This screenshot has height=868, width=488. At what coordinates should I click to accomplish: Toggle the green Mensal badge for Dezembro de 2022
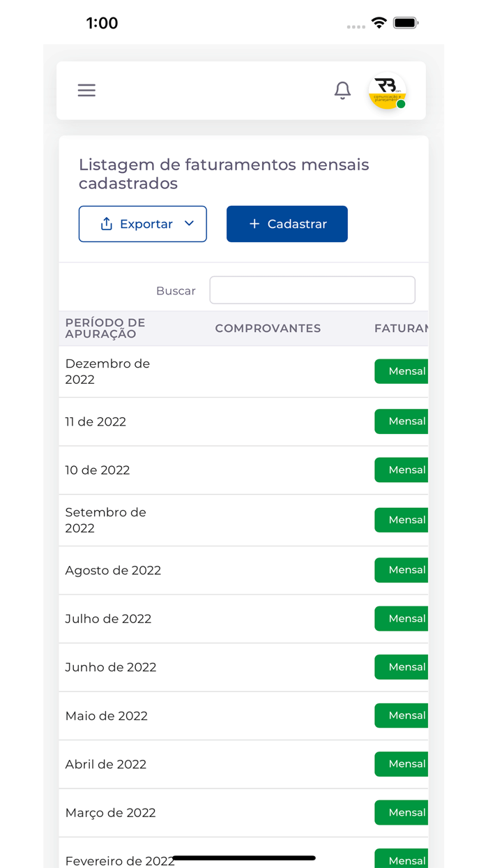(404, 371)
